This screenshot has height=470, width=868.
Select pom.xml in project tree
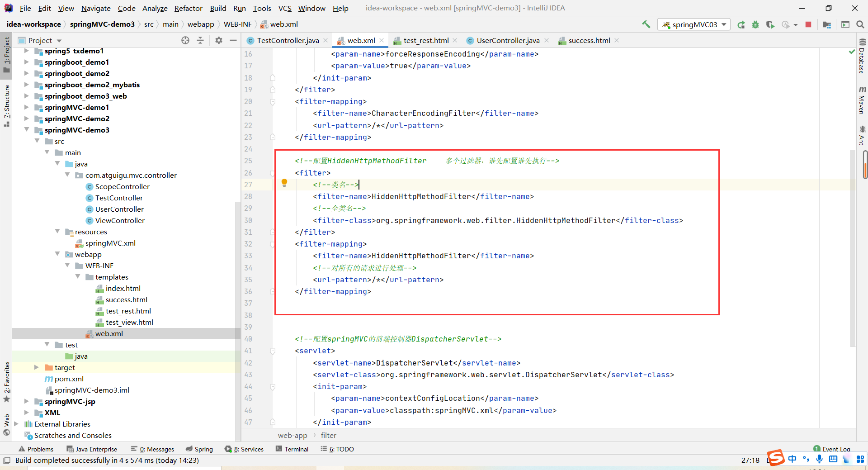(x=69, y=379)
